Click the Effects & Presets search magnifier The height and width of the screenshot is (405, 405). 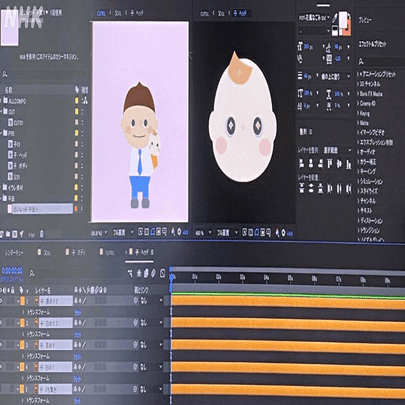coord(361,61)
